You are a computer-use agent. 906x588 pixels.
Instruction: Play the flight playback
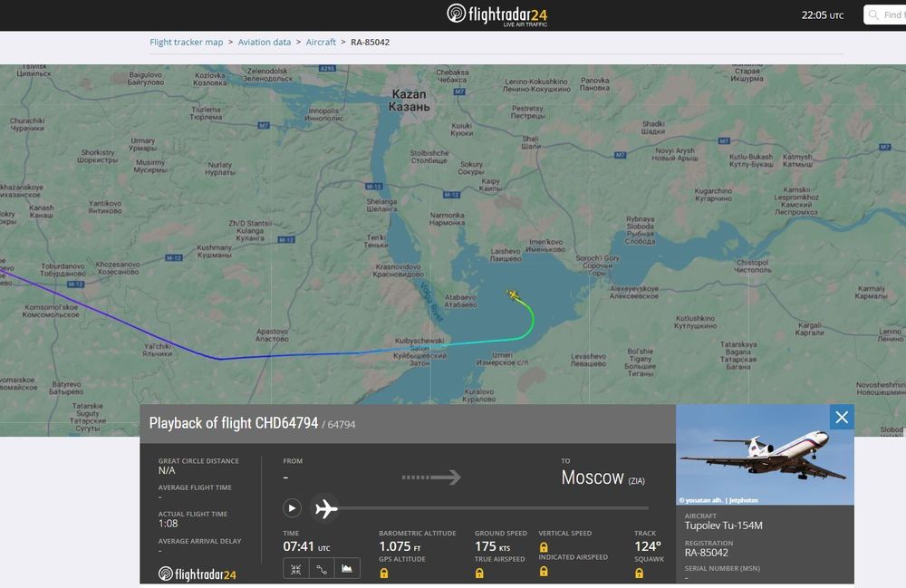(292, 508)
